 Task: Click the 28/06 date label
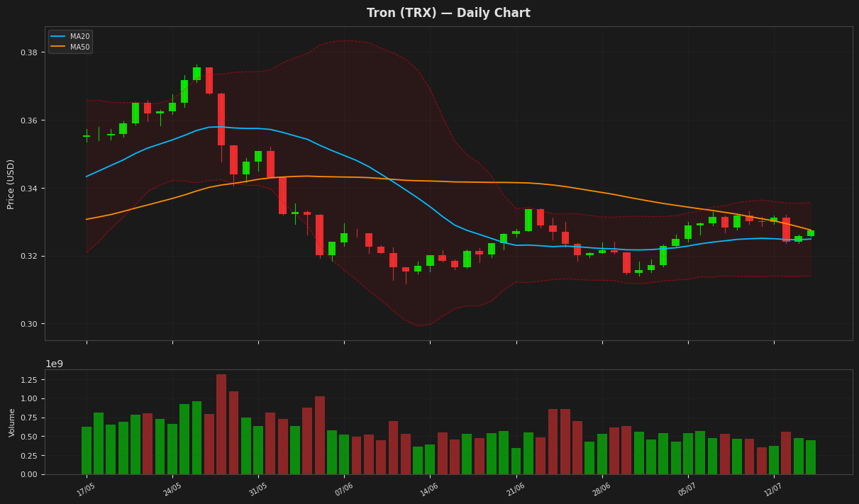coord(602,490)
